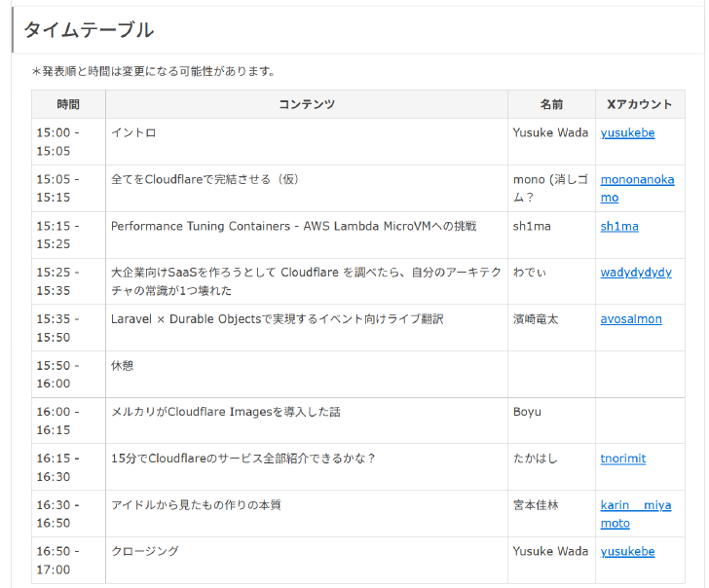Click the コンテンツ column header
Image resolution: width=709 pixels, height=588 pixels.
point(307,104)
